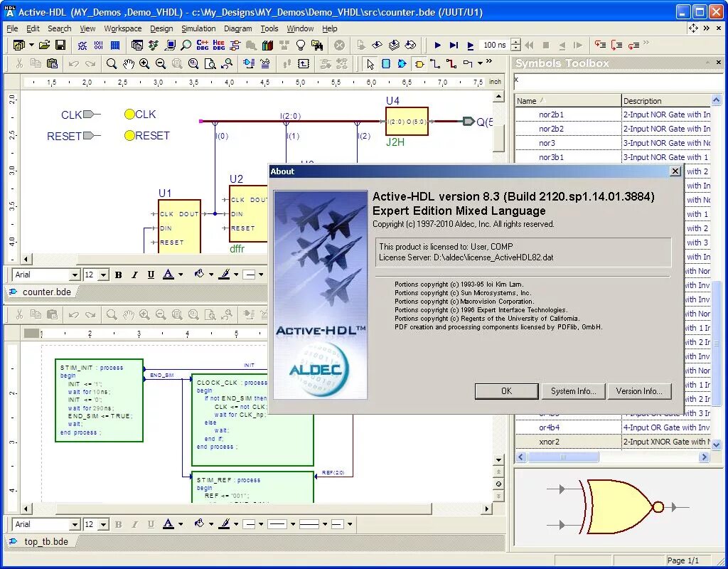Click the magnifying glass search icon in main toolbar
This screenshot has height=569, width=728.
[x=186, y=45]
